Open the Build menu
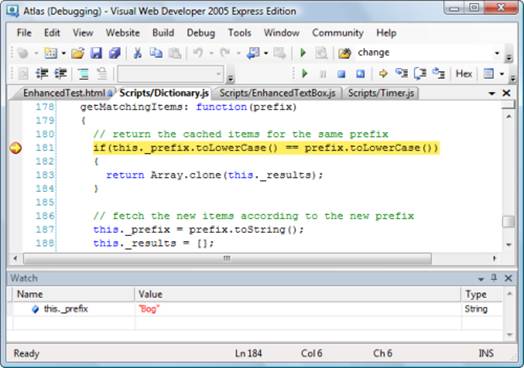This screenshot has width=524, height=368. click(x=163, y=33)
